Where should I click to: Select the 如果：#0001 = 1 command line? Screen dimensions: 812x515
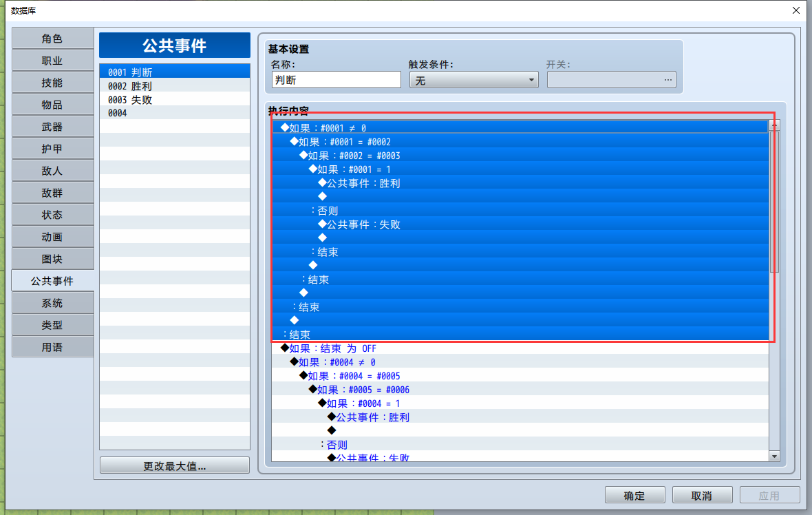click(x=520, y=169)
